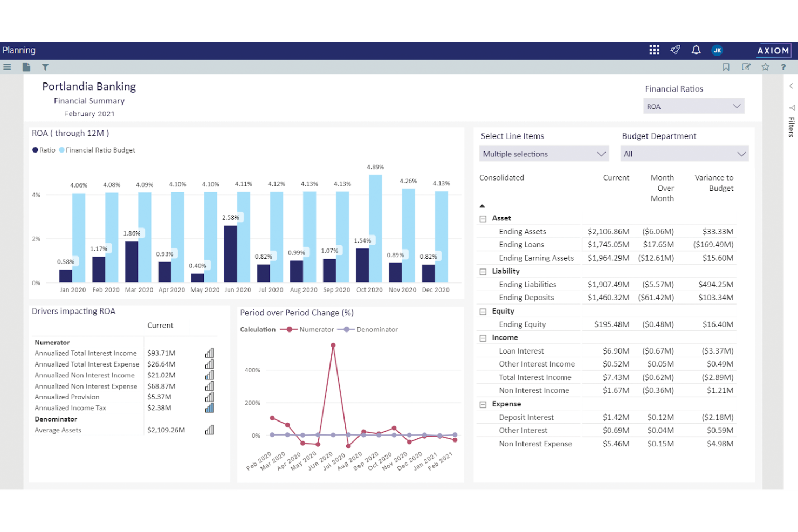Expand the Filters side pane chevron

tap(791, 86)
